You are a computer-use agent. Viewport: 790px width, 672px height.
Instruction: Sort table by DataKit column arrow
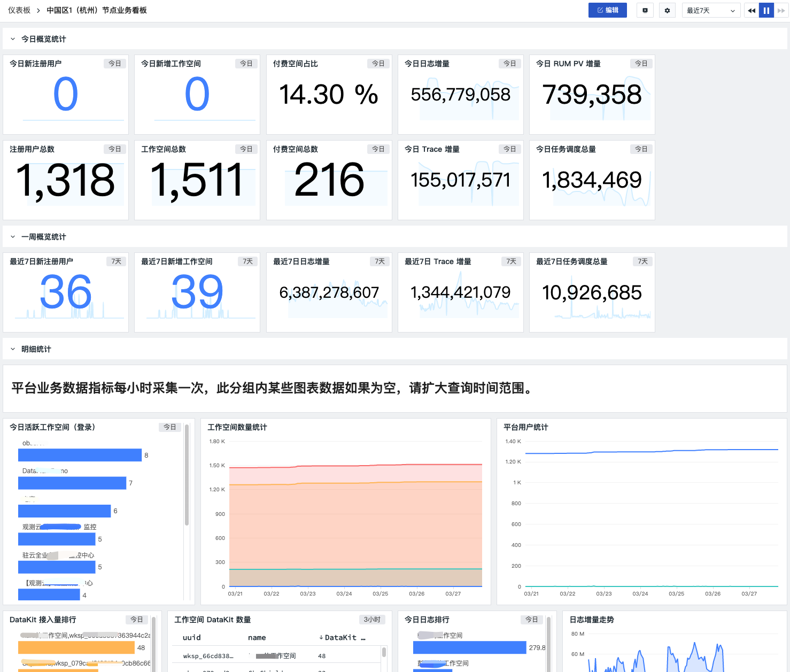point(321,637)
